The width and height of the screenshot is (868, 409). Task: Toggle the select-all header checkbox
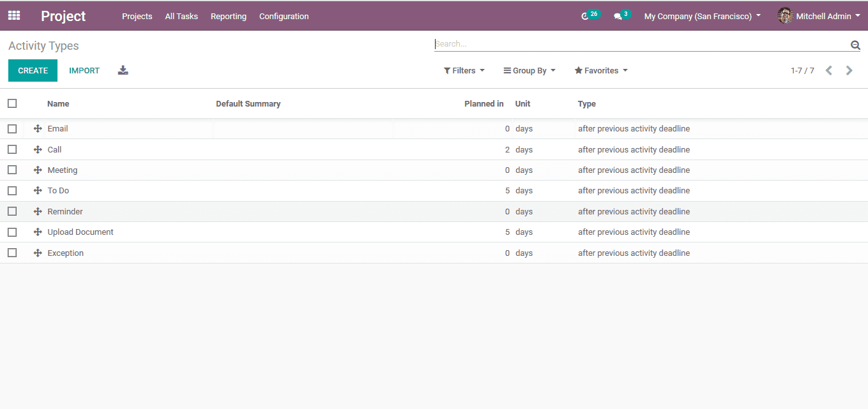pos(12,103)
